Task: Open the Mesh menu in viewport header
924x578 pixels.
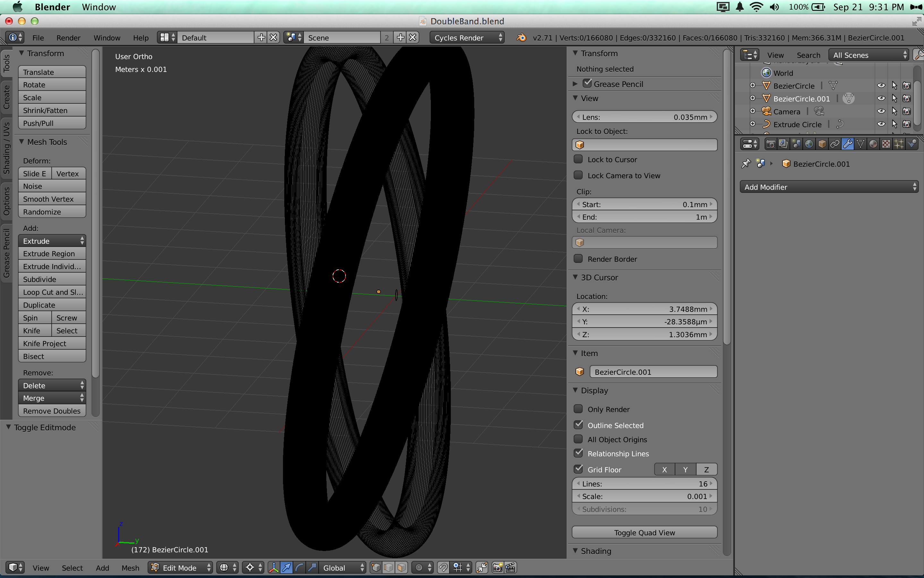Action: pos(130,568)
